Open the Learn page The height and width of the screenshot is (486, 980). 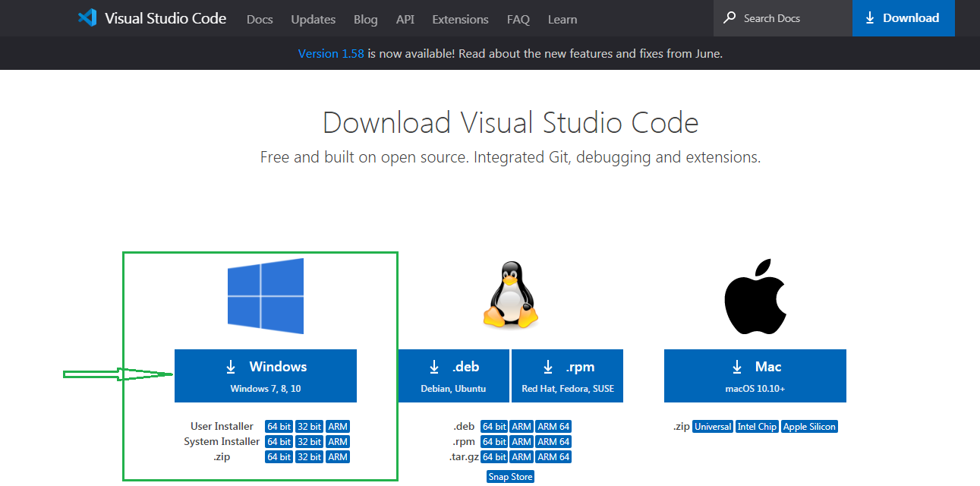562,19
